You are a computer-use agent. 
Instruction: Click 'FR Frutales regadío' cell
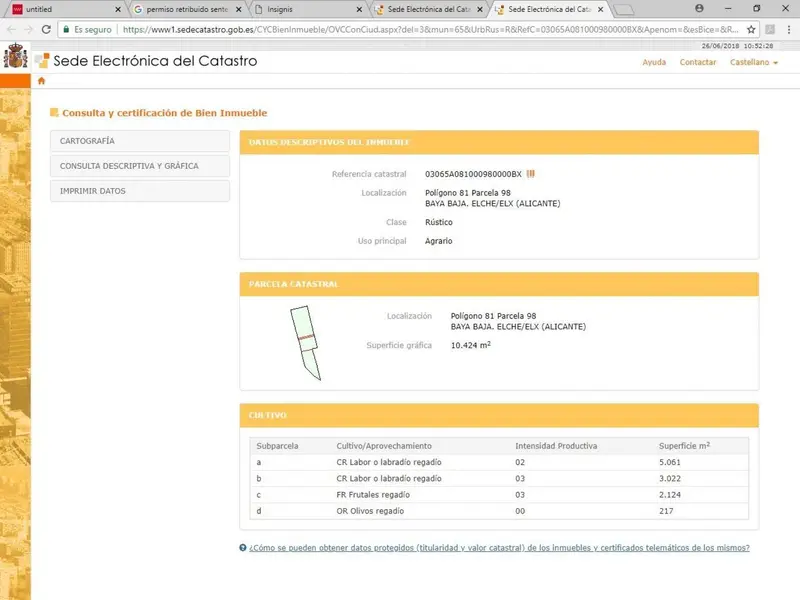tap(372, 495)
